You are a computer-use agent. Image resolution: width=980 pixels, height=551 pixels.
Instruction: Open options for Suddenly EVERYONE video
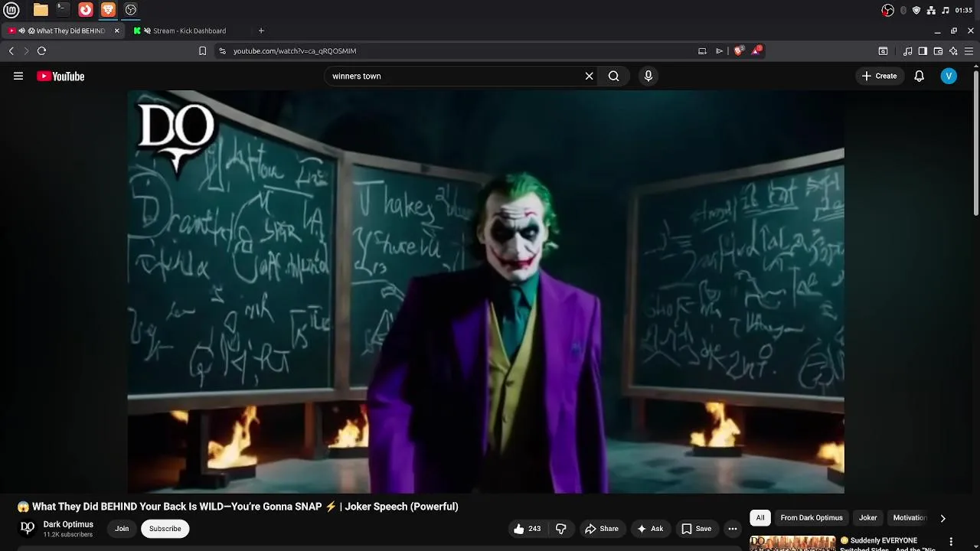pos(952,542)
